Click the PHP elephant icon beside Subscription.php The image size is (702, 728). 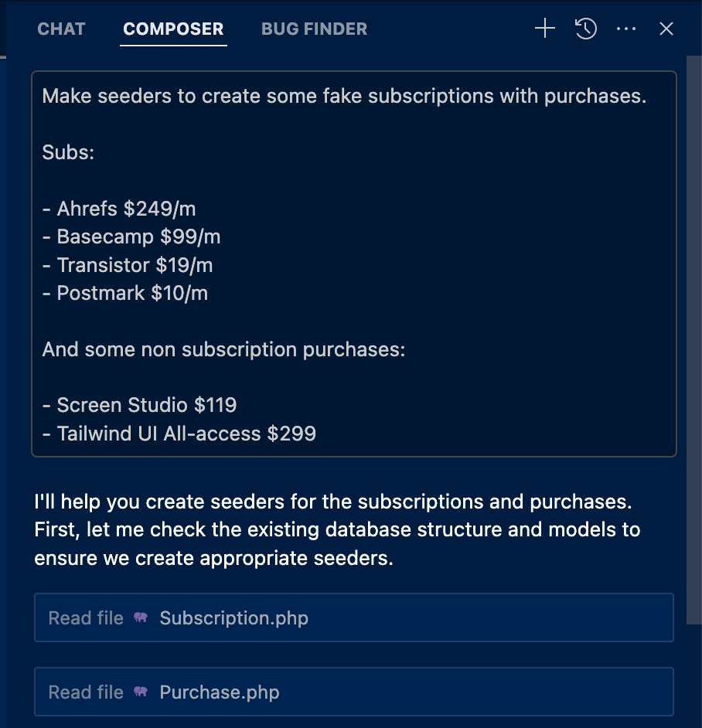[141, 618]
